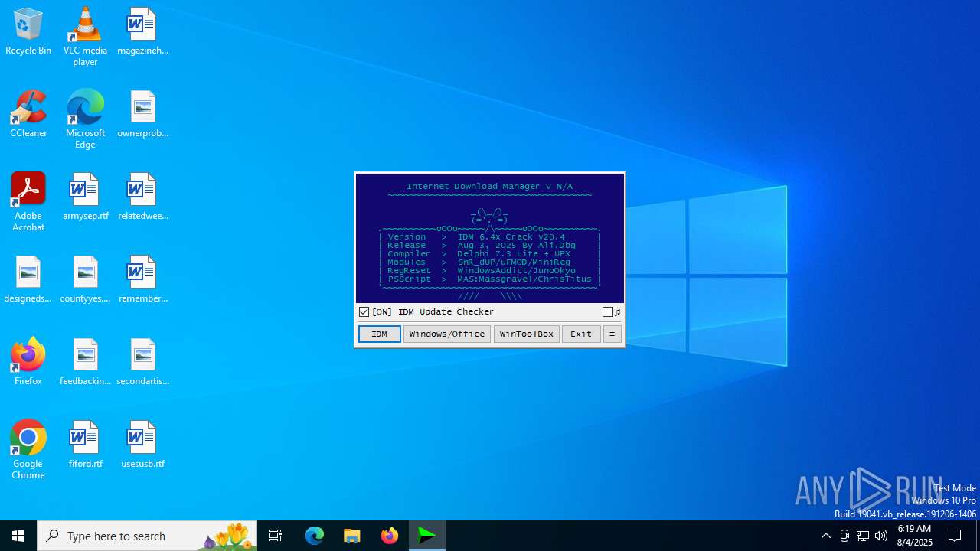Select the Firefox desktop shortcut

[x=28, y=363]
